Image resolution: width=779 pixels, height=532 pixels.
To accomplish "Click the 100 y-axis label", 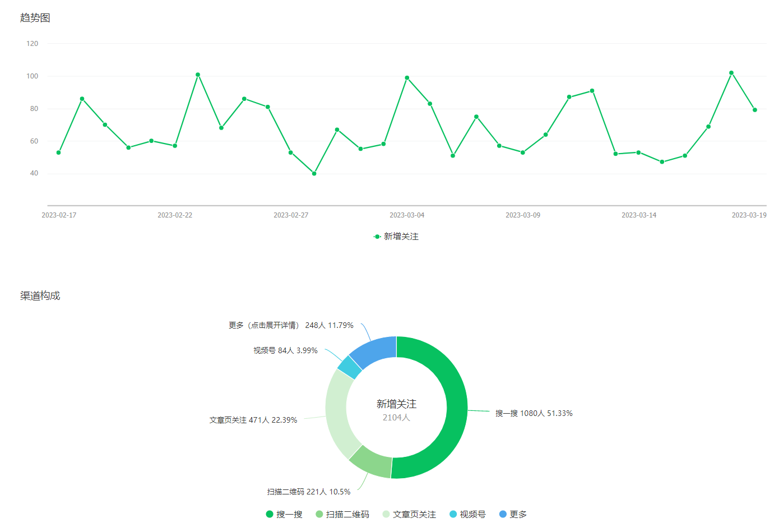I will point(33,76).
